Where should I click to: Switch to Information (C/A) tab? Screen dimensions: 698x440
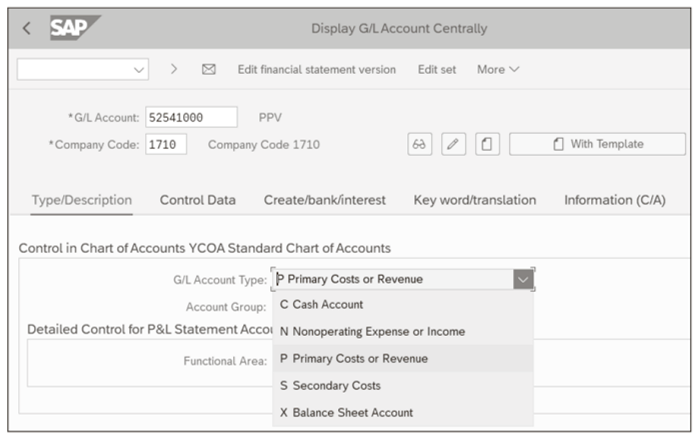615,200
